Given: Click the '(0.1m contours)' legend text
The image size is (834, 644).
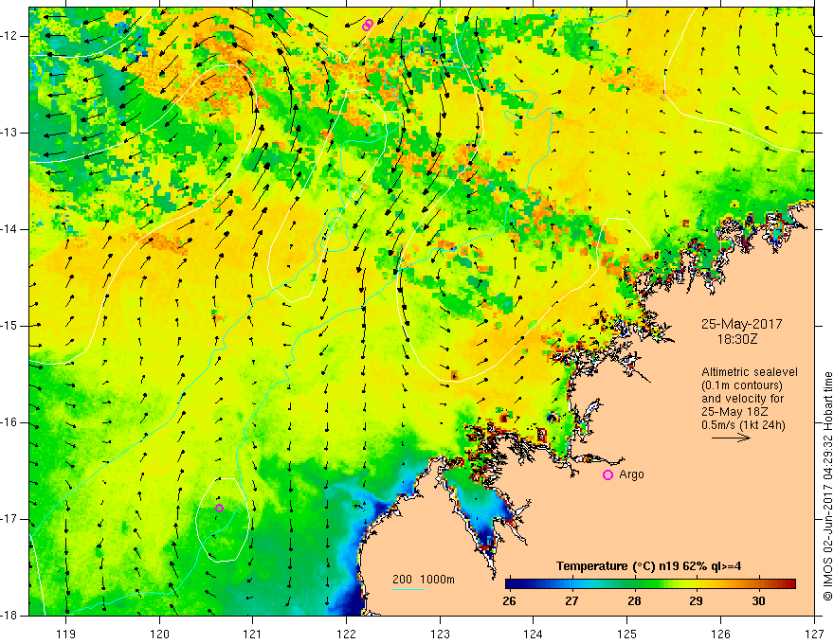Looking at the screenshot, I should 742,385.
